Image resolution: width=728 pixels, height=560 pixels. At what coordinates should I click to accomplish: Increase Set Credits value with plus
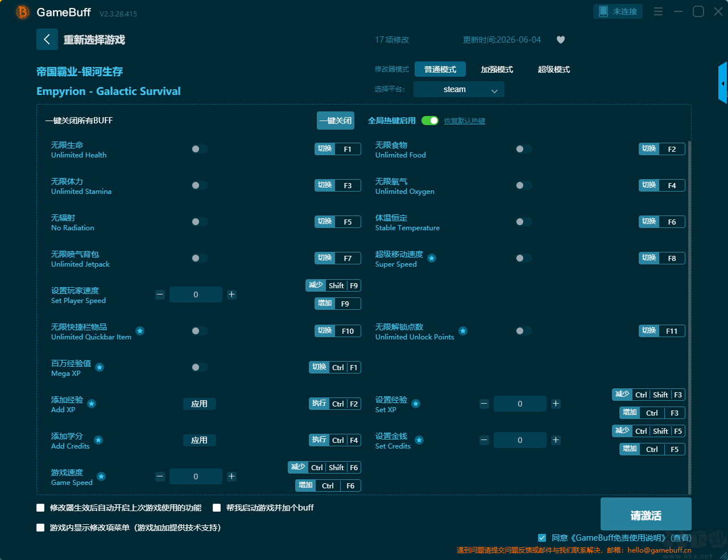[x=556, y=440]
